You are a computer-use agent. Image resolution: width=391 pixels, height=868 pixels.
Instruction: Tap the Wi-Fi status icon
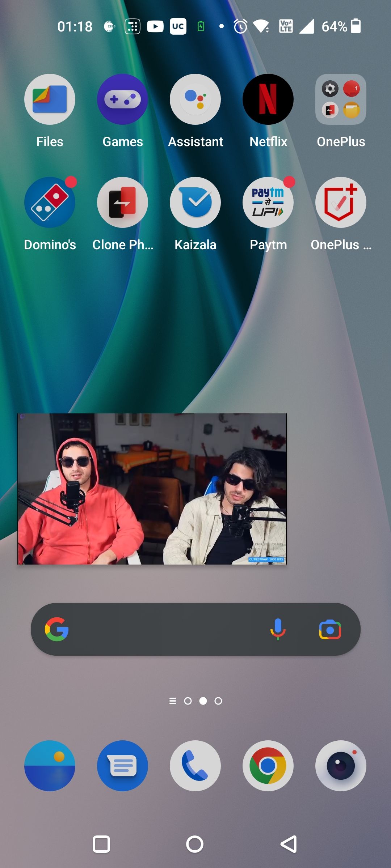click(261, 26)
